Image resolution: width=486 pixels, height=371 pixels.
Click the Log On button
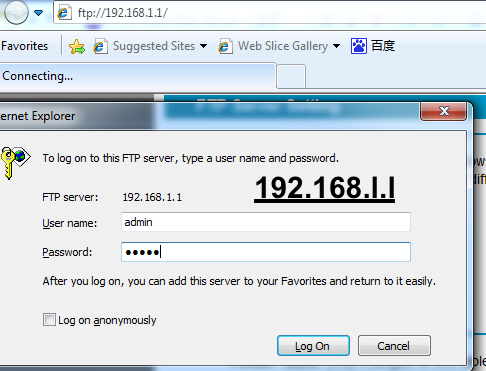coord(313,346)
